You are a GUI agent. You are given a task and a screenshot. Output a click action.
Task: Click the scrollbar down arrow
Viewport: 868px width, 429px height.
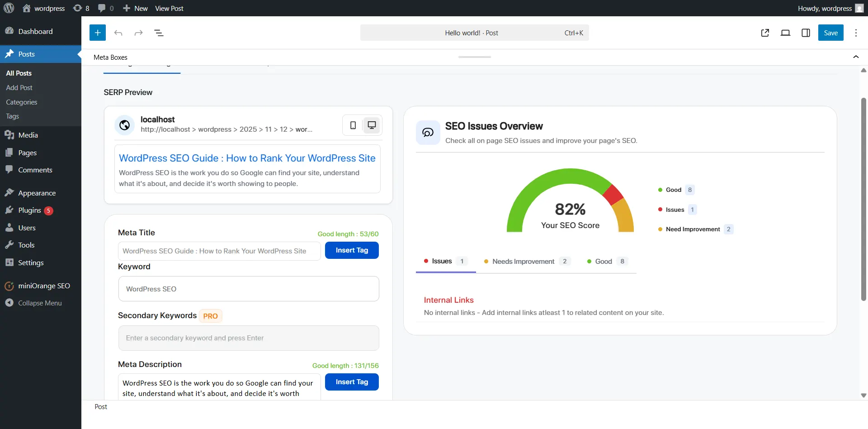[863, 396]
